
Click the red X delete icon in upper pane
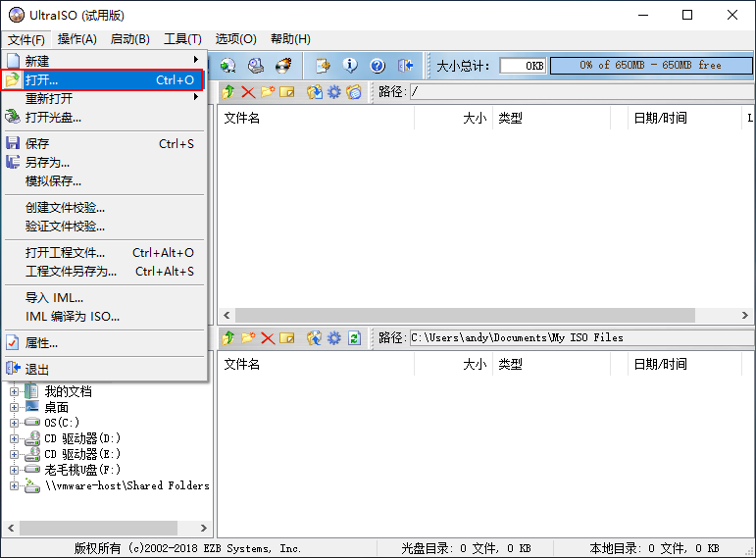[x=247, y=91]
